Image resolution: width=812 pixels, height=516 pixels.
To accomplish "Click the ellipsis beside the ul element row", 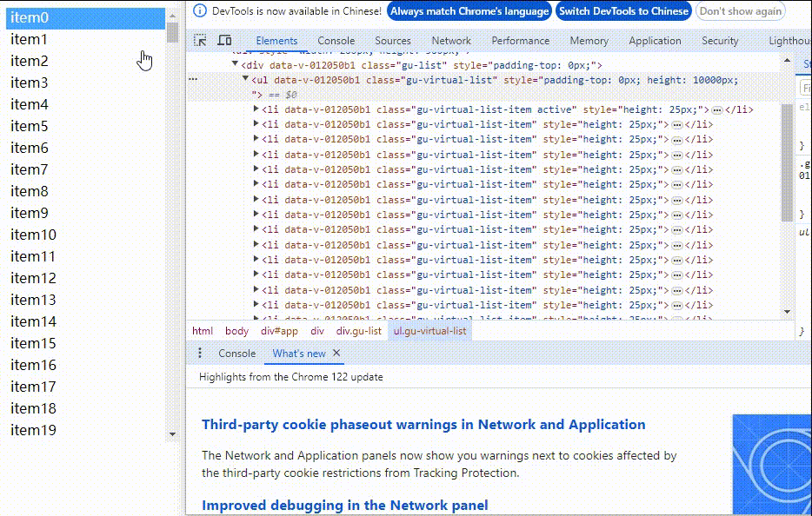I will pos(193,79).
